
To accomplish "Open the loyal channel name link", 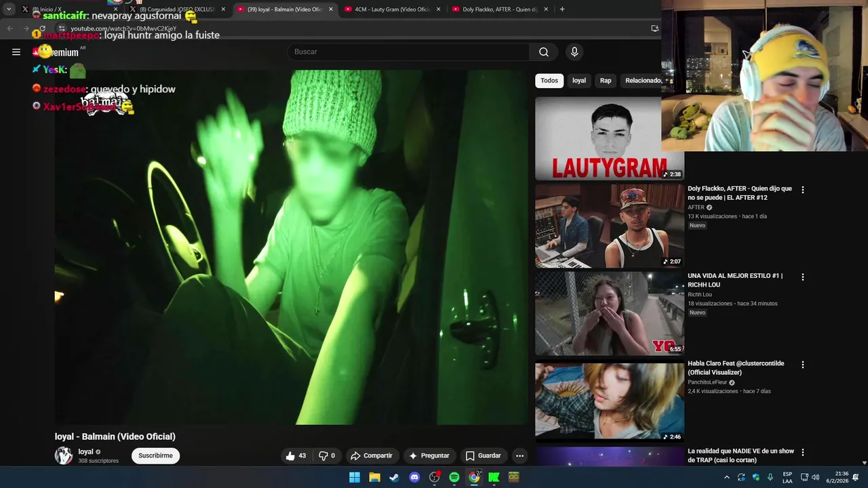I will 85,451.
